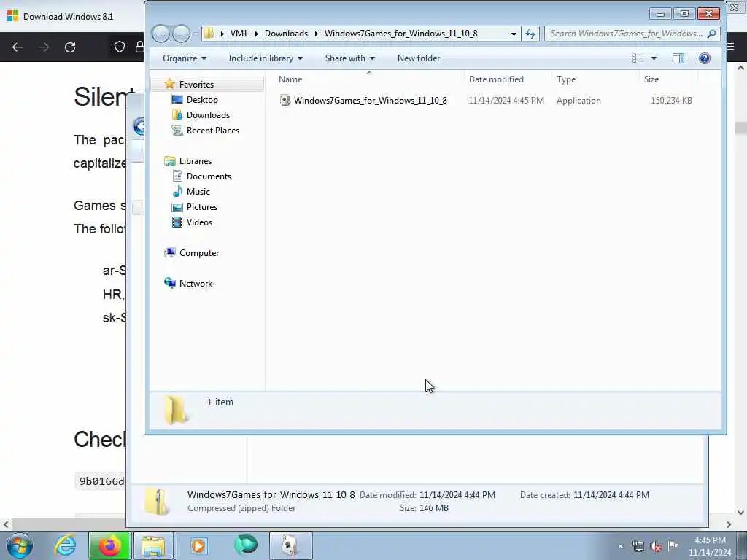Image resolution: width=747 pixels, height=560 pixels.
Task: Click the browser back arrow in Firefox
Action: [18, 47]
